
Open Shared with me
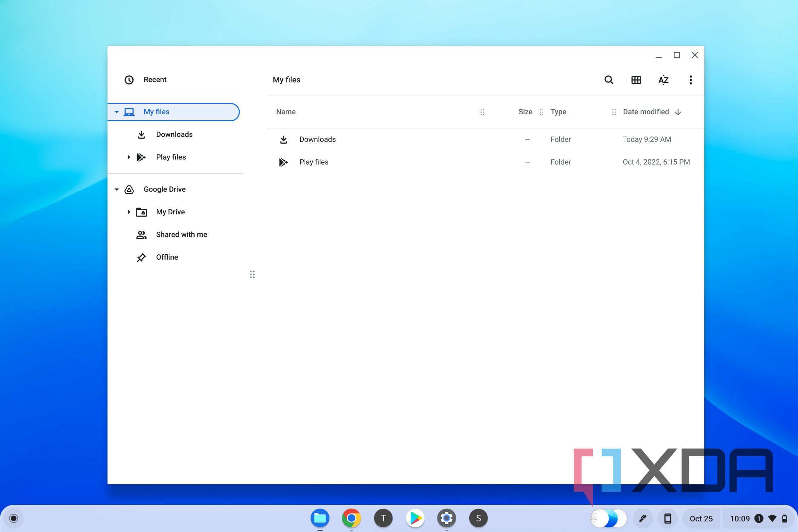point(181,235)
